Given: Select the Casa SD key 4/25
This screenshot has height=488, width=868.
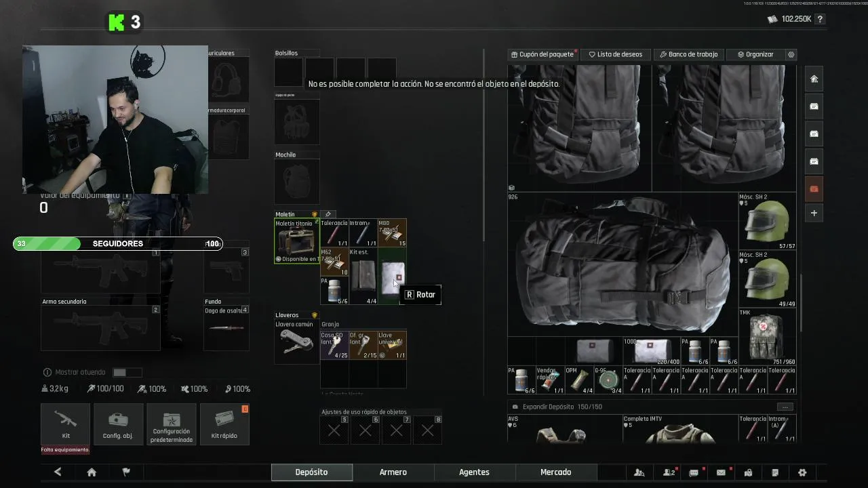Looking at the screenshot, I should (334, 345).
